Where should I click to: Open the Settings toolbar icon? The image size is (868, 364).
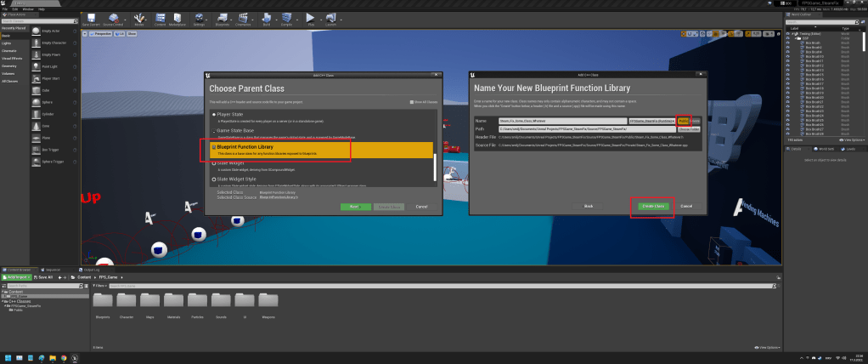coord(200,18)
